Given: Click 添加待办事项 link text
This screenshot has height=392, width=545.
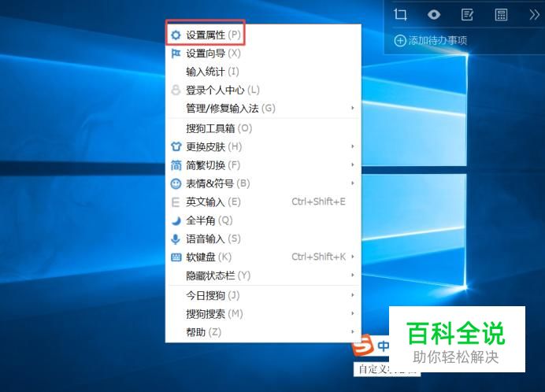Looking at the screenshot, I should [x=438, y=41].
